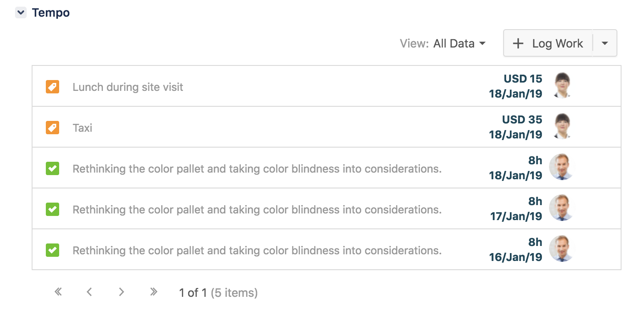Viewport: 644px width, 316px height.
Task: Click the Log Work button
Action: 548,43
